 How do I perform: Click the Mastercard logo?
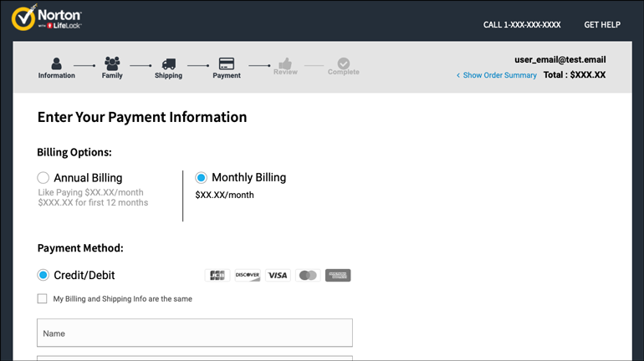coord(308,275)
